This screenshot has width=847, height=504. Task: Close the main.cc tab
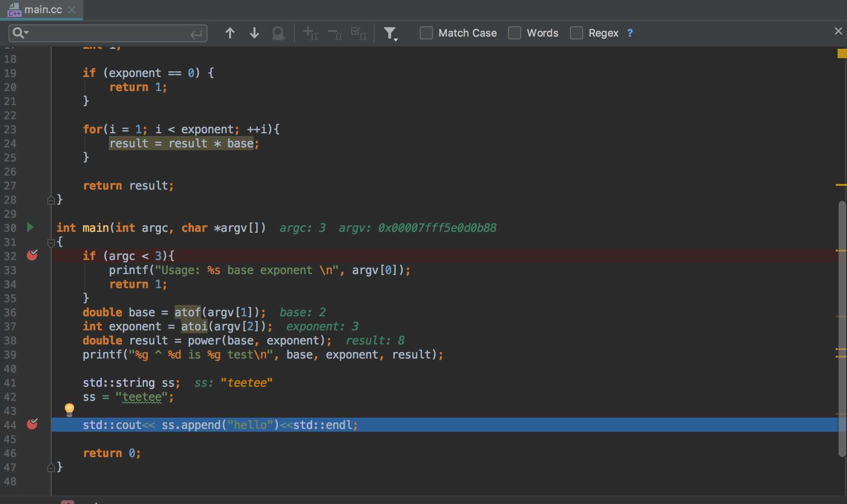(x=72, y=9)
